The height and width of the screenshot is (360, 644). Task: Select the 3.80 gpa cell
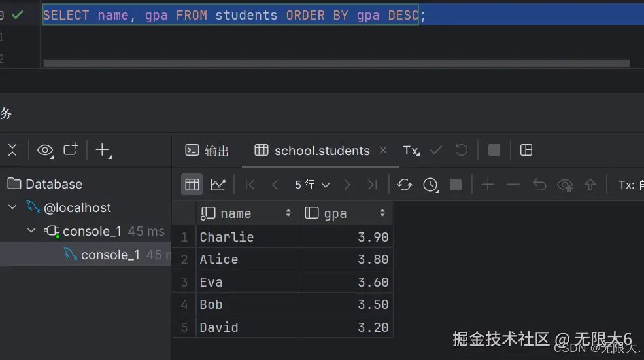pos(346,259)
